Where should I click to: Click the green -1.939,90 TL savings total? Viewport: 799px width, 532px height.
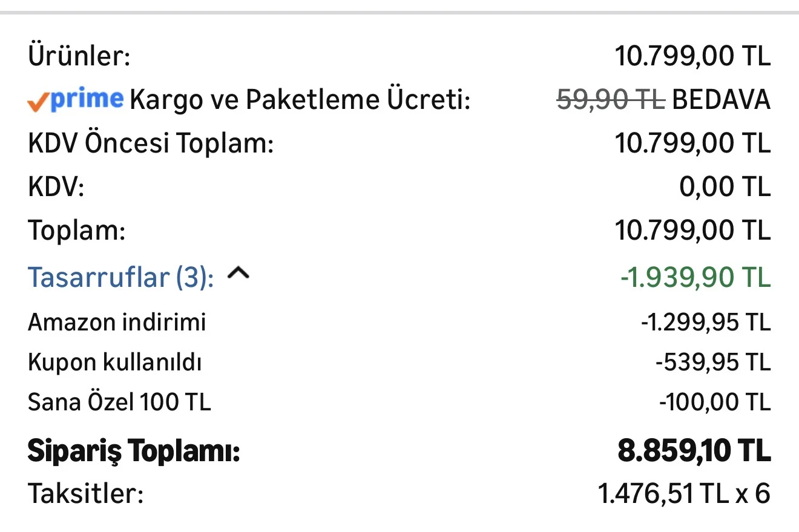[695, 277]
